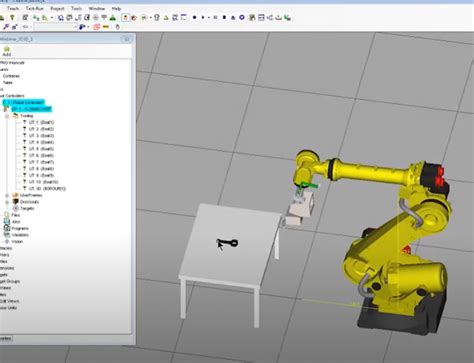Click the green mountain-shaped toolbar icon
Image resolution: width=474 pixels, height=363 pixels.
[113, 17]
